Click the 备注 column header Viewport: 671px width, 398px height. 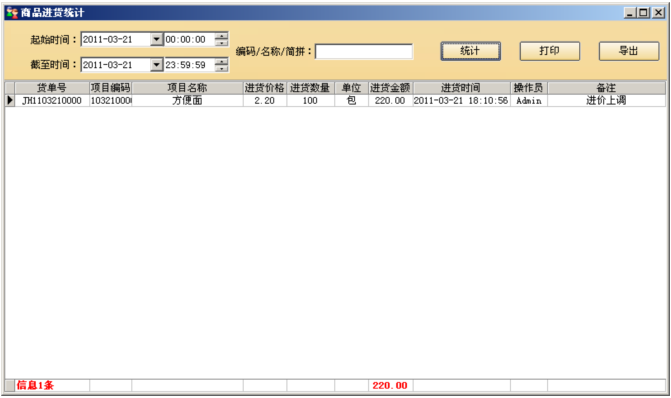click(606, 88)
